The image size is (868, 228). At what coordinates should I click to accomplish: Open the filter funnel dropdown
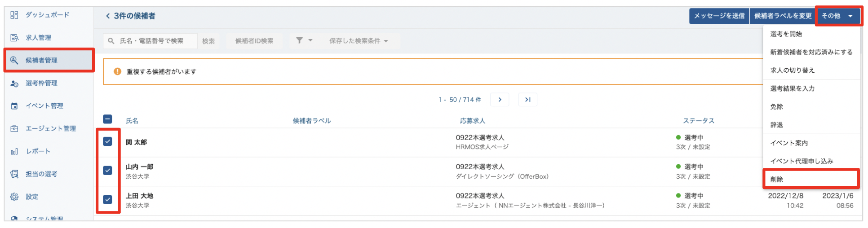point(304,41)
